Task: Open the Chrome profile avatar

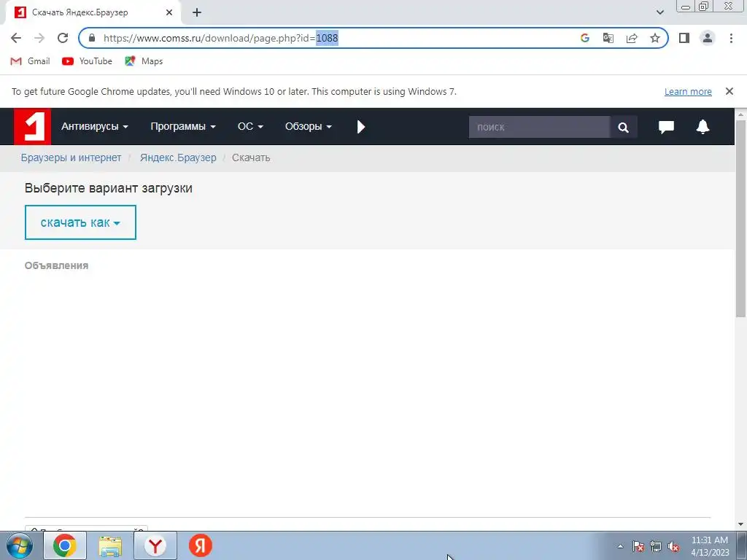Action: click(x=708, y=38)
